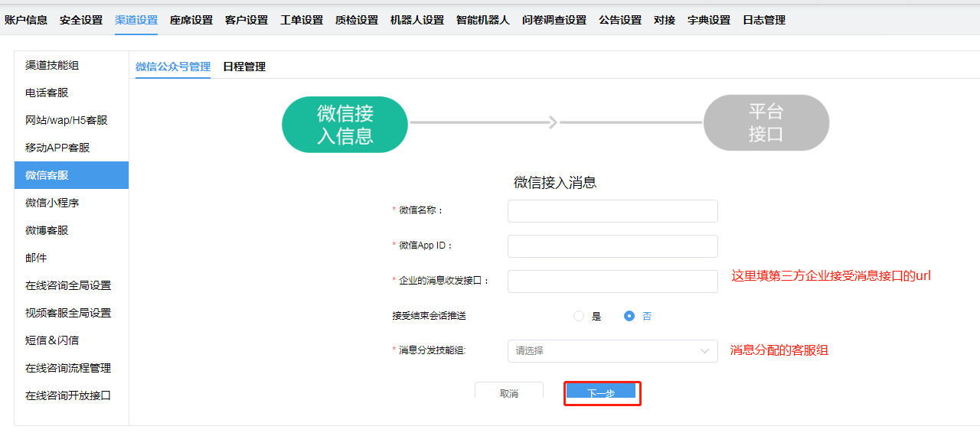Click the 微信接入信息 step bubble

click(345, 124)
